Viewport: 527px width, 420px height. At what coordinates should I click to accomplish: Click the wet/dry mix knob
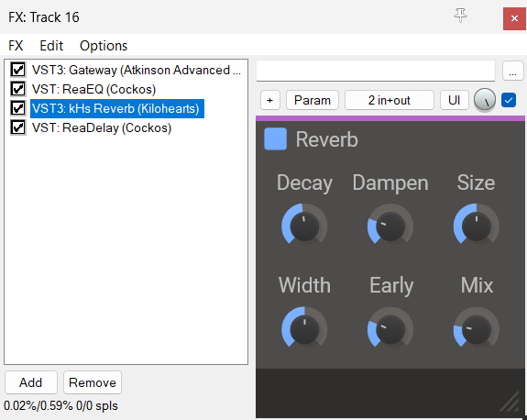pos(485,100)
